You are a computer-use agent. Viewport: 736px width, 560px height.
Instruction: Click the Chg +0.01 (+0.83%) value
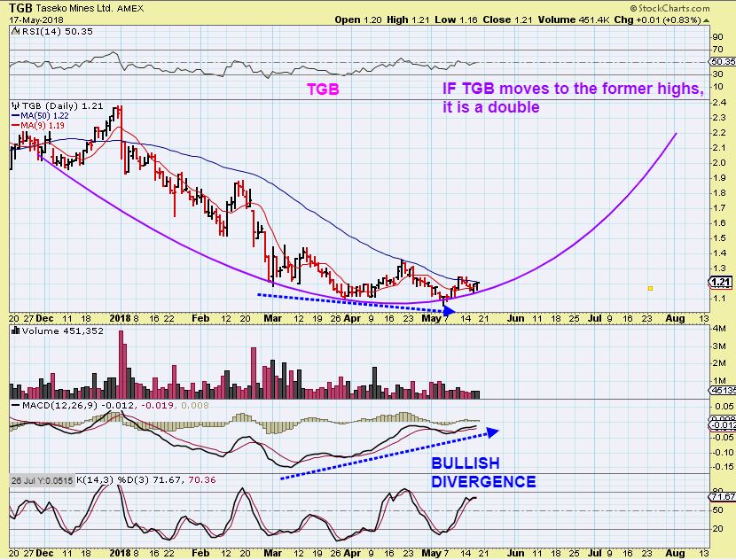point(657,20)
